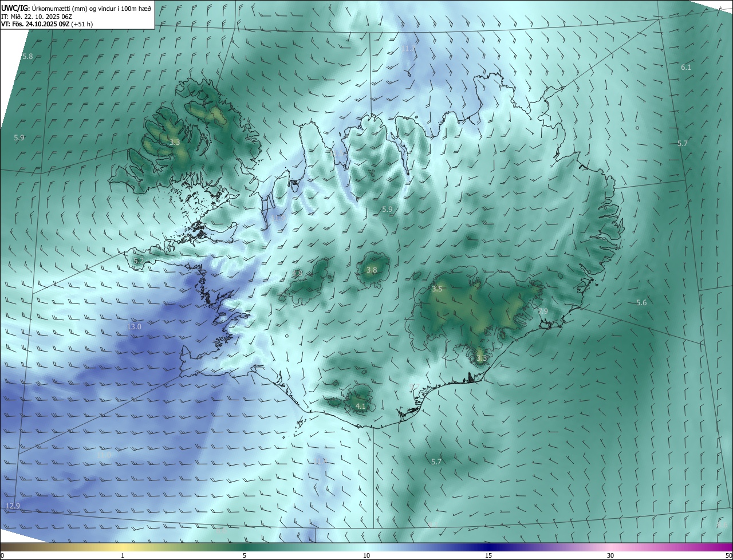
Task: Click the 5.9 value in north-central Iceland
Action: pyautogui.click(x=387, y=210)
